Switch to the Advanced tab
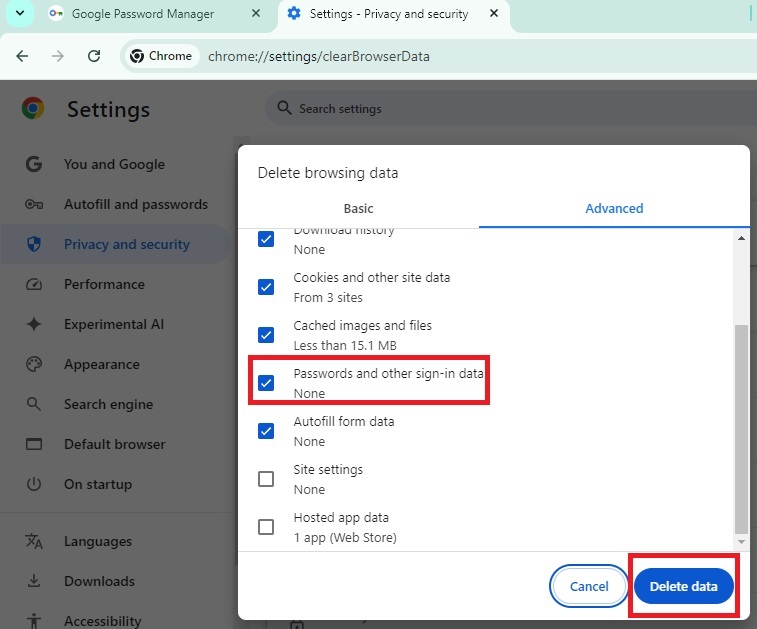757x629 pixels. [x=614, y=209]
